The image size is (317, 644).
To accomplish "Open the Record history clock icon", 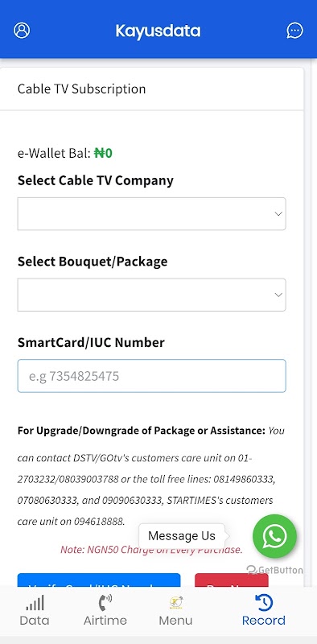I will point(264,602).
